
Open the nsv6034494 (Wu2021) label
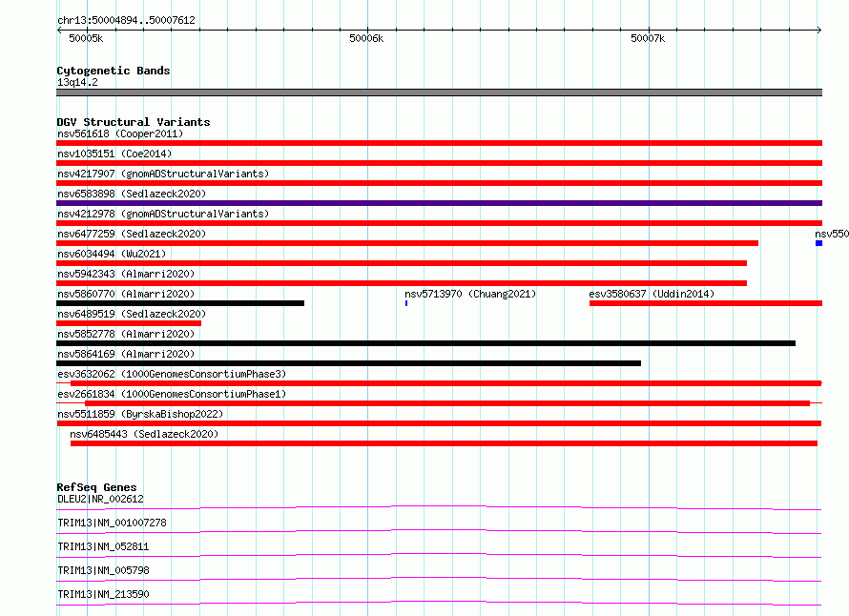112,254
